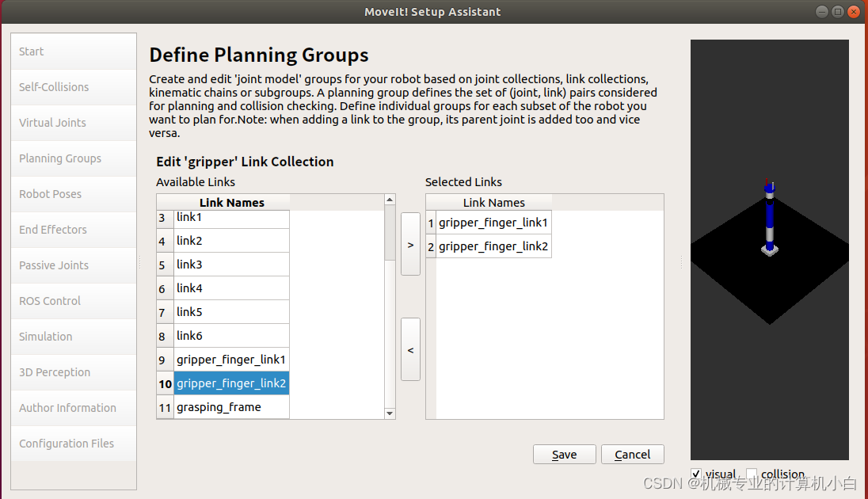Switch to the End Effectors page

(x=74, y=229)
